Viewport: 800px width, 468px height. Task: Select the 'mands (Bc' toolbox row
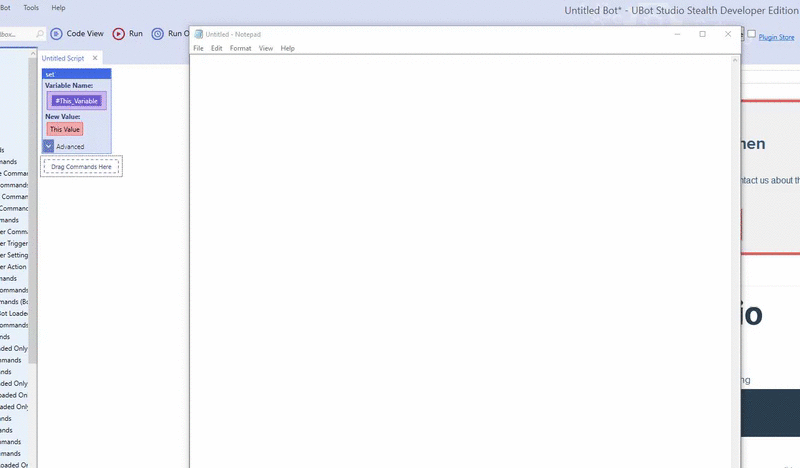[14, 302]
